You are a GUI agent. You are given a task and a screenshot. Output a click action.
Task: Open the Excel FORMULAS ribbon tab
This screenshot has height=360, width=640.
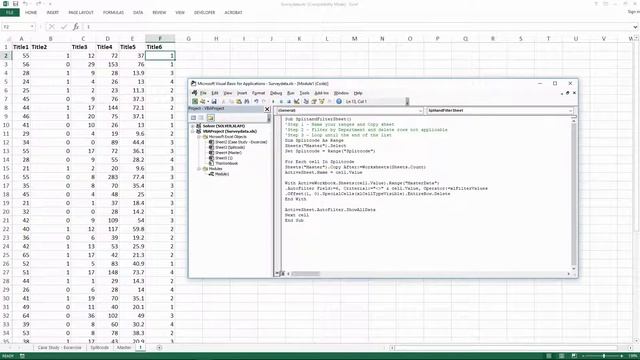tap(113, 13)
